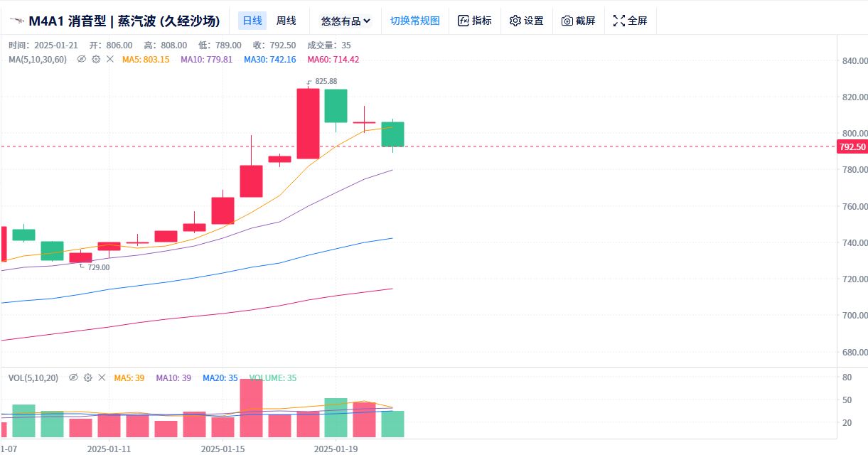Remove the VOL indicator with X

102,378
